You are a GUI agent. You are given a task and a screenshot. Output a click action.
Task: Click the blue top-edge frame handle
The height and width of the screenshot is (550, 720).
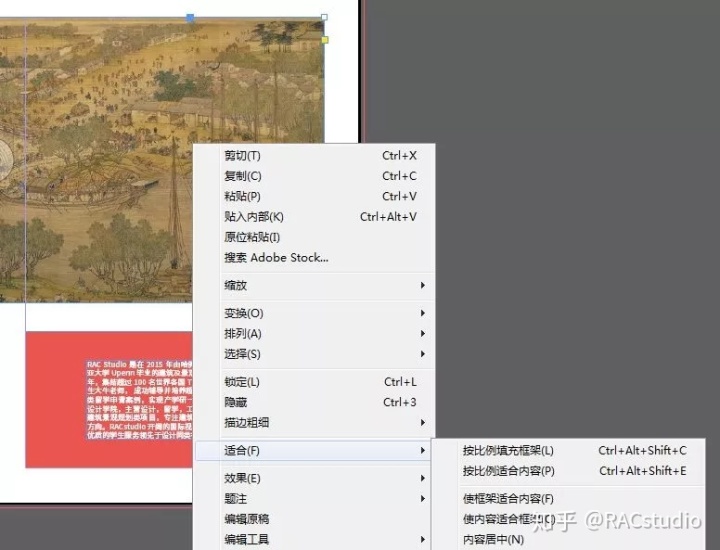coord(190,17)
